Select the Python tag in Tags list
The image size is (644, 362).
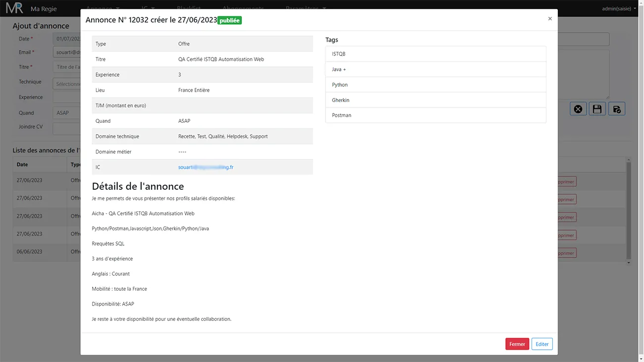tap(435, 85)
